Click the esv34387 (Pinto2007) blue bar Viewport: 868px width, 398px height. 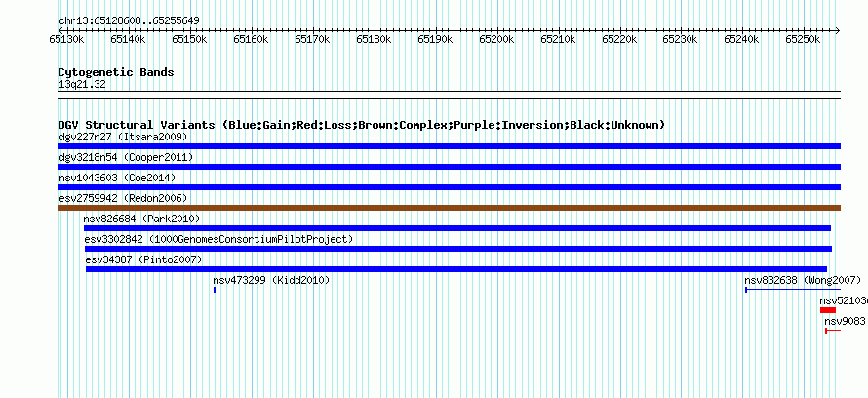(456, 269)
